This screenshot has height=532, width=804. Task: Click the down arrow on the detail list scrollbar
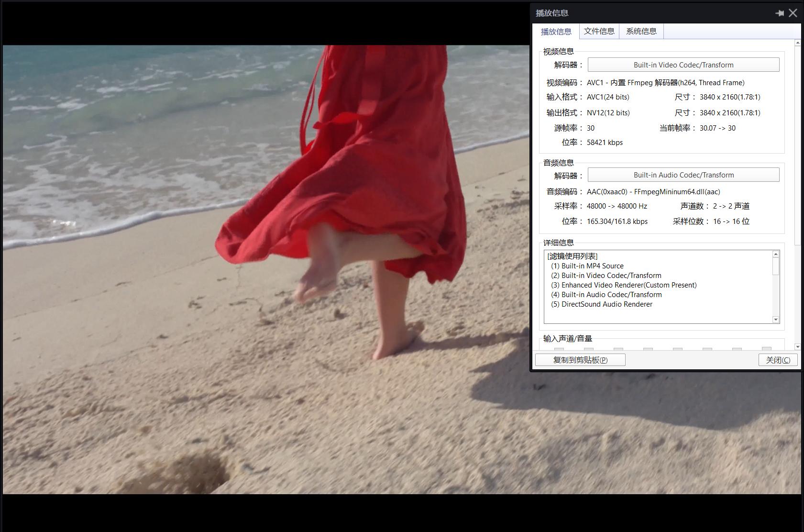pyautogui.click(x=776, y=320)
